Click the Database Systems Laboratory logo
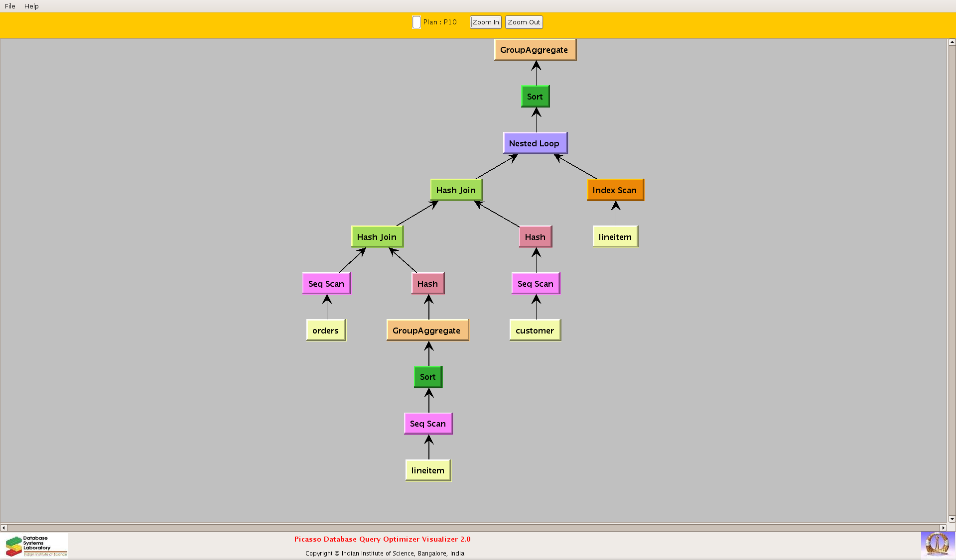Image resolution: width=956 pixels, height=560 pixels. [36, 546]
